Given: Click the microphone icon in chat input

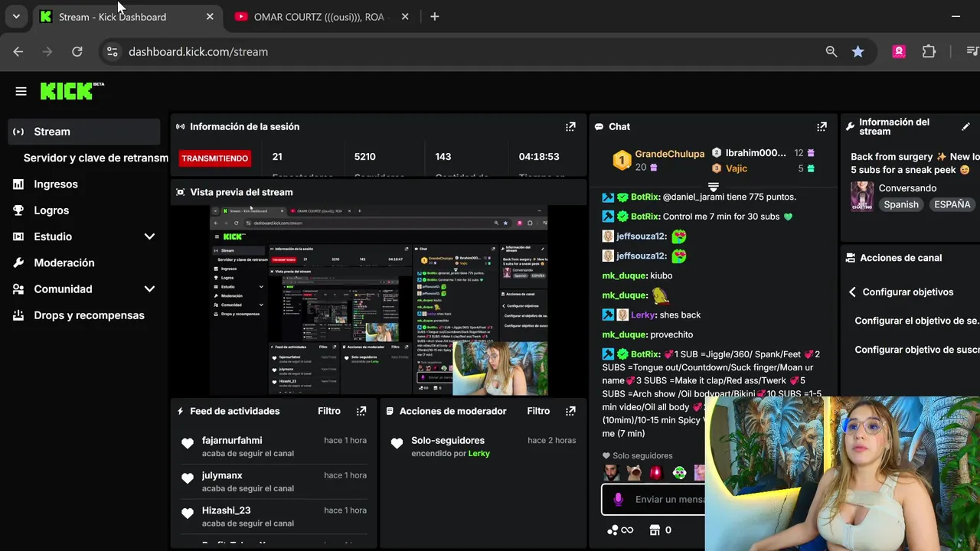Looking at the screenshot, I should tap(618, 499).
